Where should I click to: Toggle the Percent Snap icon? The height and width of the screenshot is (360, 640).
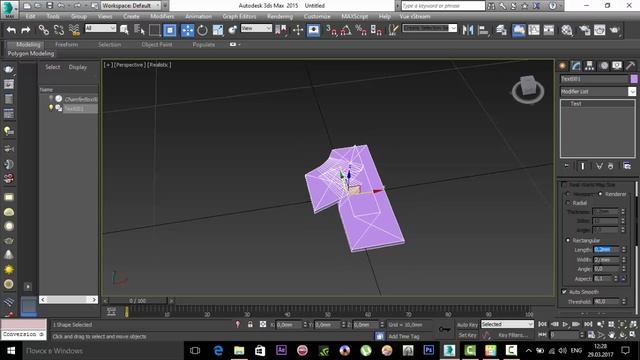pyautogui.click(x=361, y=30)
